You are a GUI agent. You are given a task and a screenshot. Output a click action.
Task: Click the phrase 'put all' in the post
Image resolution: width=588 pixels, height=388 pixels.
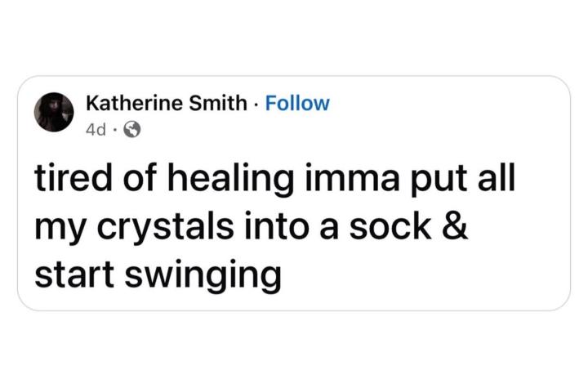[463, 179]
